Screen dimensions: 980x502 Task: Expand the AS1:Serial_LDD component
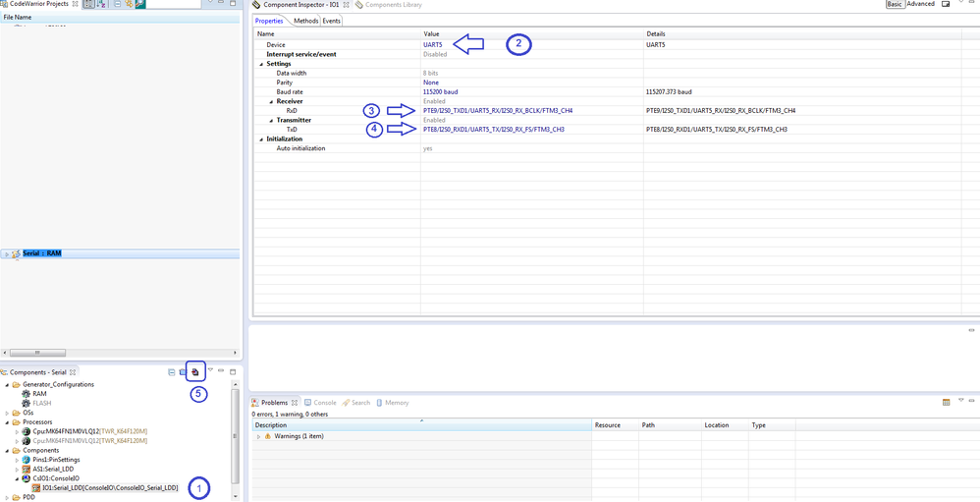point(17,469)
